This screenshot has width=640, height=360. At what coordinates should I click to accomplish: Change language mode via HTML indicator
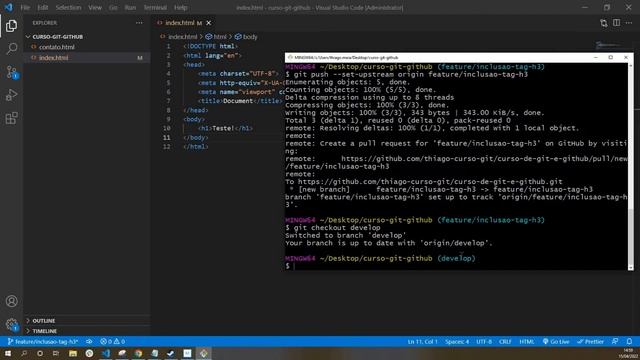[527, 342]
